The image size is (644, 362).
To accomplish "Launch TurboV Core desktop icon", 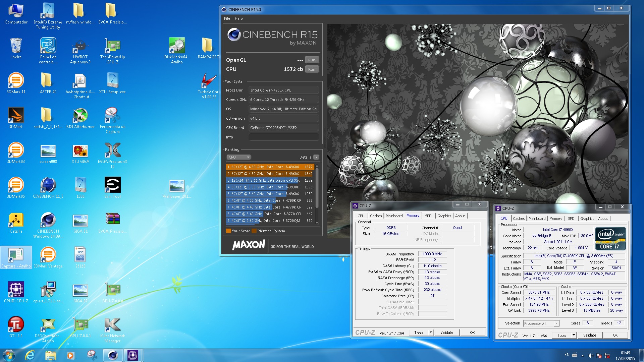I will [x=209, y=85].
